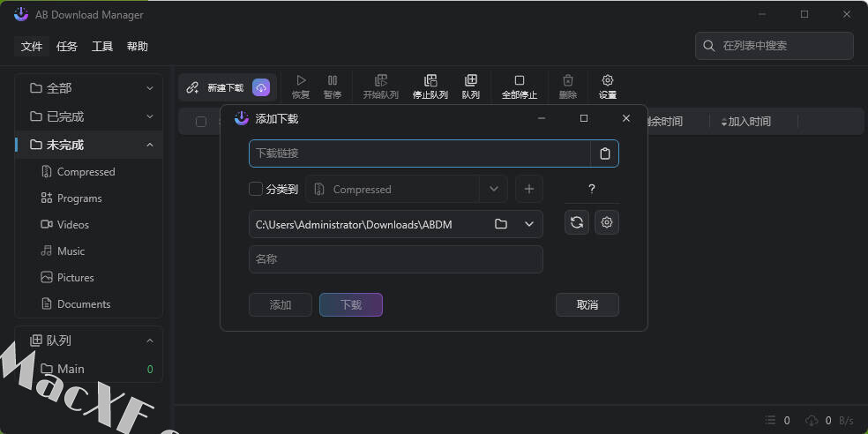
Task: Click the paste clipboard icon in link field
Action: point(605,153)
